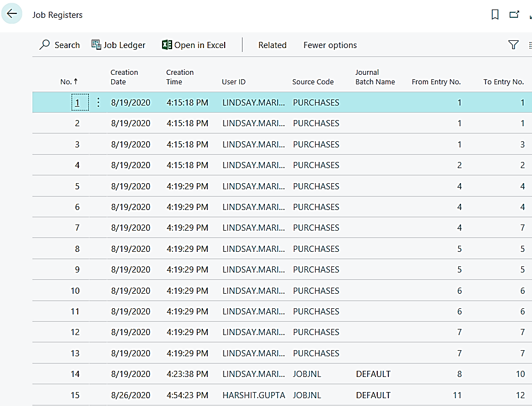Select row 15 HARSHIT.GUPTA user cell

[x=253, y=395]
